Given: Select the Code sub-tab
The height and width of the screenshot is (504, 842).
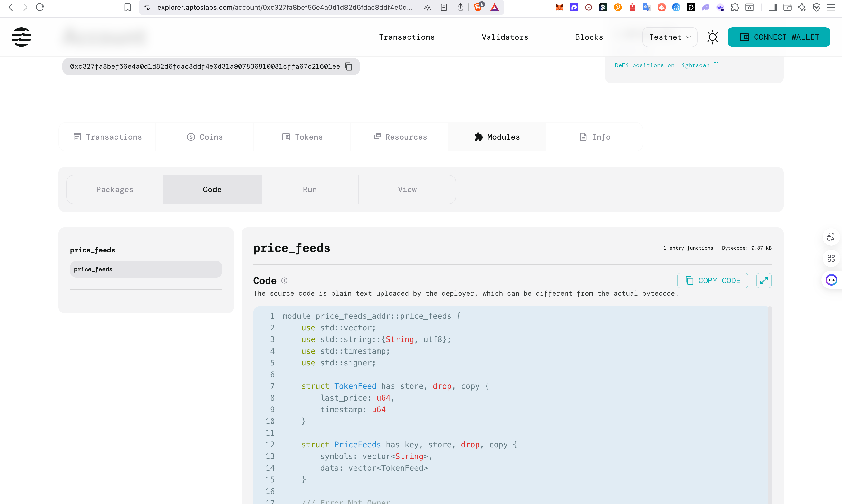Looking at the screenshot, I should pyautogui.click(x=212, y=189).
